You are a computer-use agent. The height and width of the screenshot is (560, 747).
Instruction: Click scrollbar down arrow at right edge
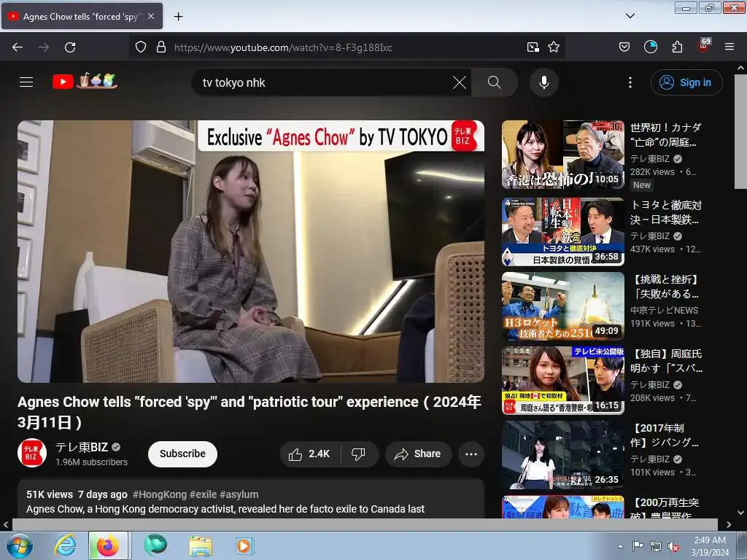point(740,513)
